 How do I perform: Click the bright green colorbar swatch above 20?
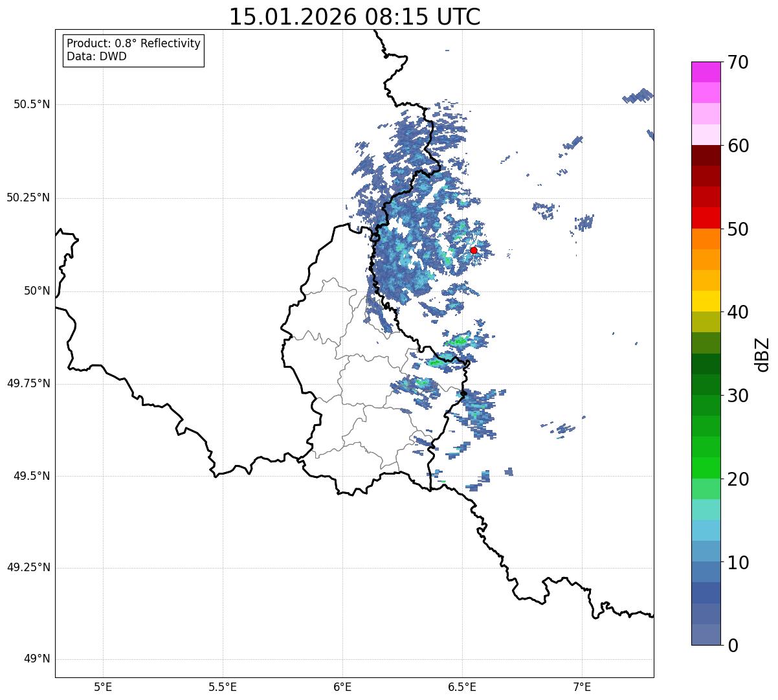point(706,468)
